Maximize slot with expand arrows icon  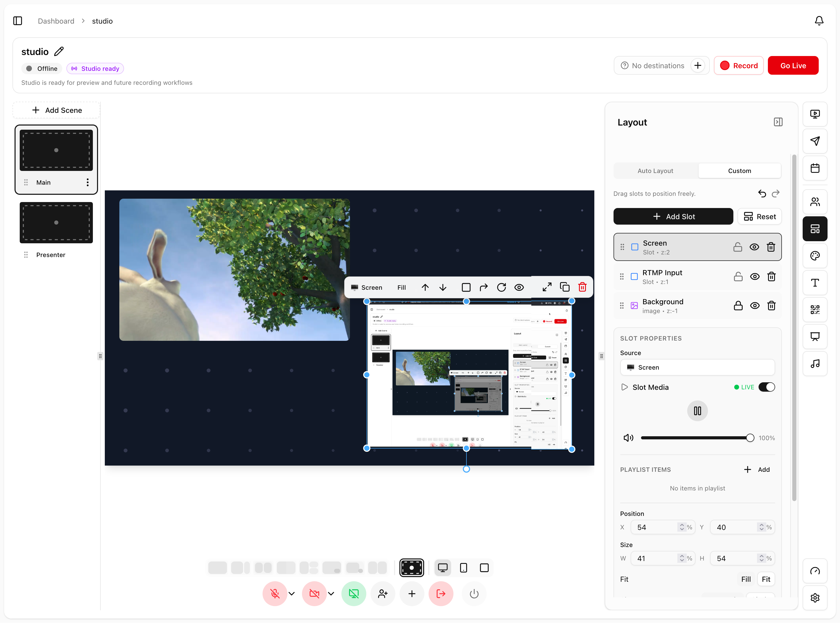pos(547,287)
